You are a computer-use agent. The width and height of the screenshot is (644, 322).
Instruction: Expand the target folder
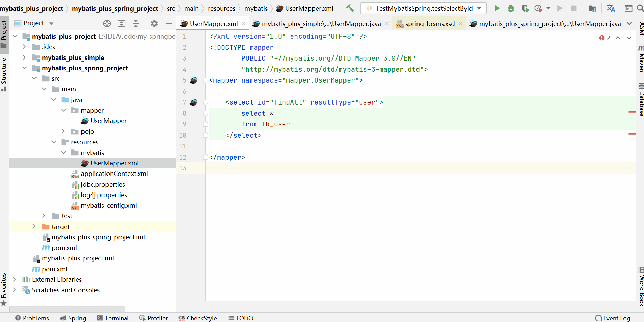click(x=34, y=227)
